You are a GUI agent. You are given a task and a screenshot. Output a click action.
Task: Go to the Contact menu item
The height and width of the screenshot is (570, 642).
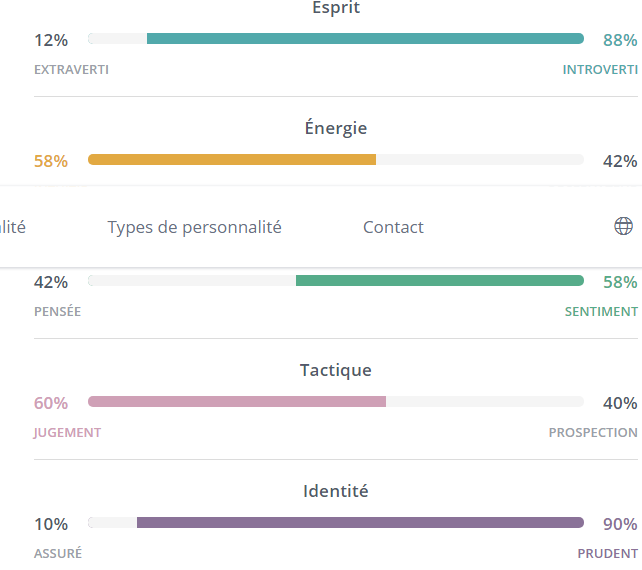[x=393, y=227]
